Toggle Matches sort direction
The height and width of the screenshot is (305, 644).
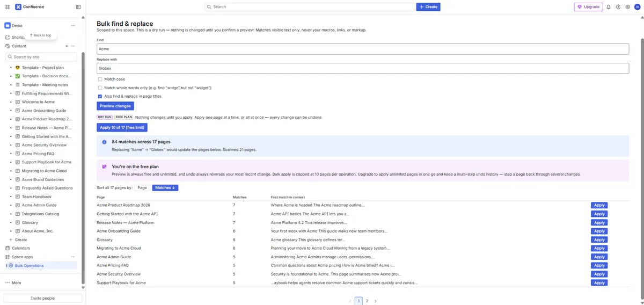point(165,188)
